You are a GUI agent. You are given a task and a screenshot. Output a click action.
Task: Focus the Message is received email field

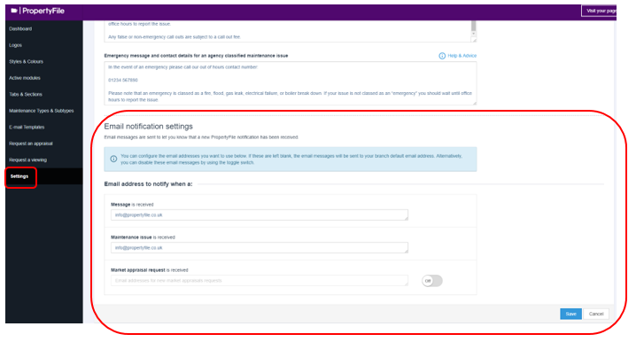point(260,215)
